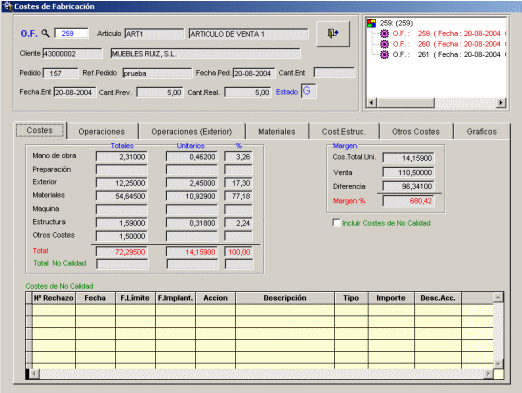
Task: Click the tree root icon beside 259: (259)
Action: [371, 23]
